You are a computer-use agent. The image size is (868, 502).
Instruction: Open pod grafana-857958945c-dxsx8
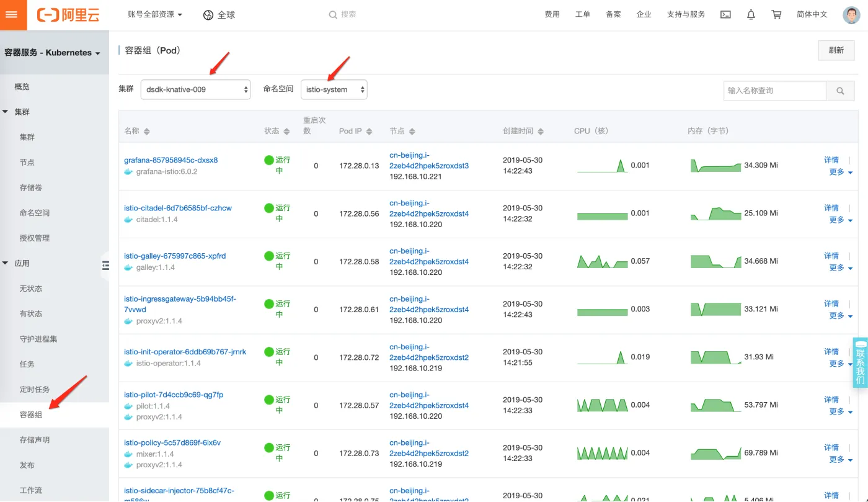171,160
